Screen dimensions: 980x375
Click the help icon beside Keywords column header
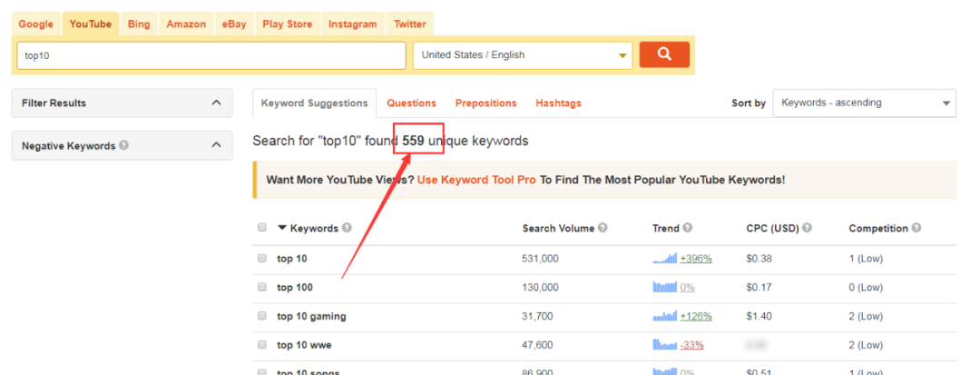tap(347, 228)
